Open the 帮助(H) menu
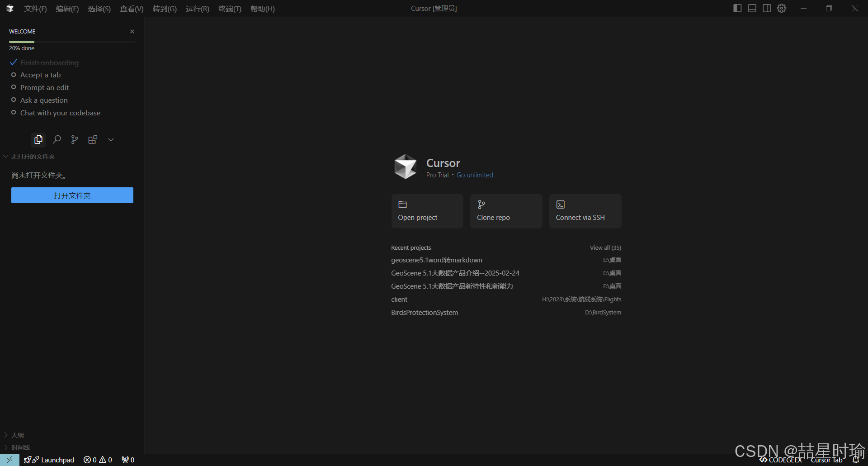 263,9
